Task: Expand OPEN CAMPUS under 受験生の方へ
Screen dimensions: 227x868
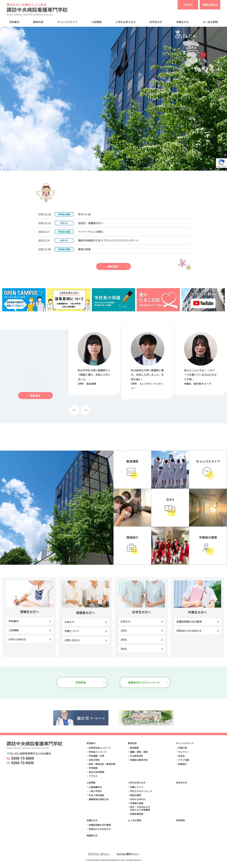Action: 29,639
